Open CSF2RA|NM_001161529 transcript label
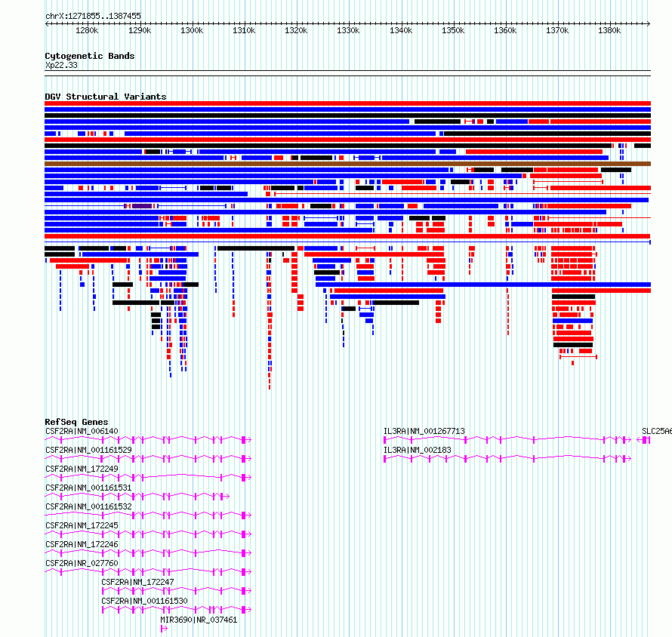Viewport: 672px width, 637px height. click(x=88, y=451)
